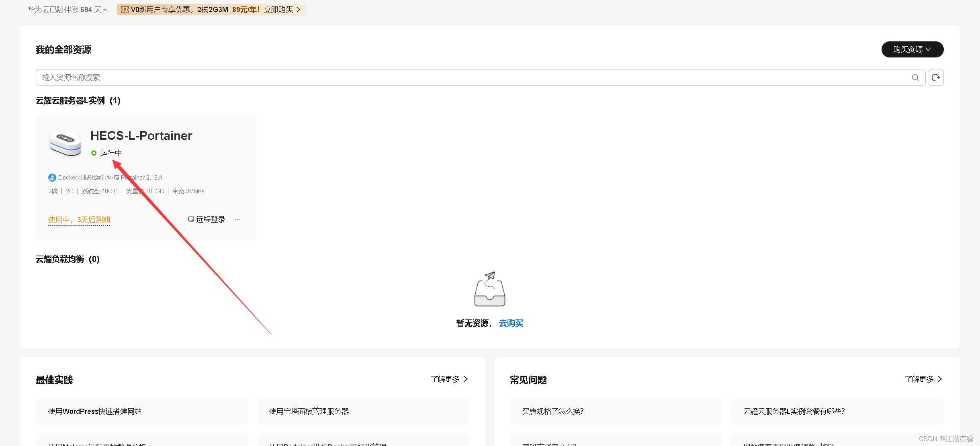
Task: Click the 使用中，3天后到期 expiry link
Action: 79,220
